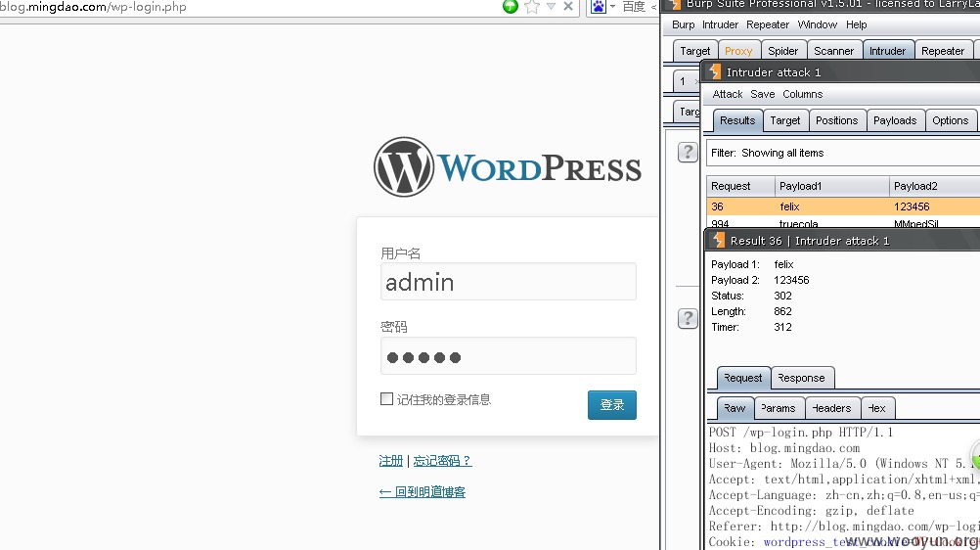Click the stop loading X icon
This screenshot has width=980, height=550.
point(568,6)
